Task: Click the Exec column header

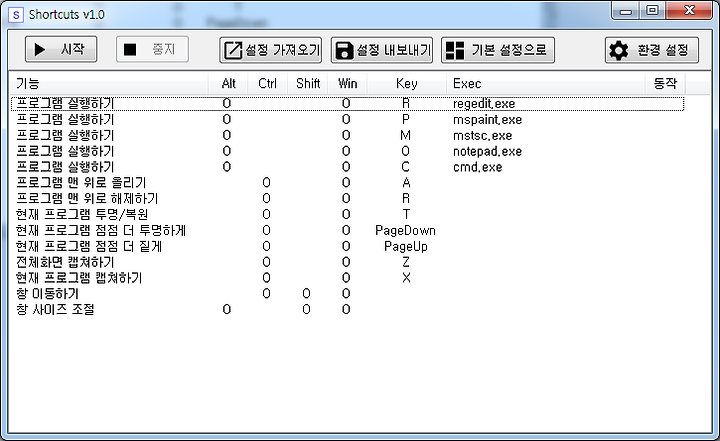Action: click(546, 83)
